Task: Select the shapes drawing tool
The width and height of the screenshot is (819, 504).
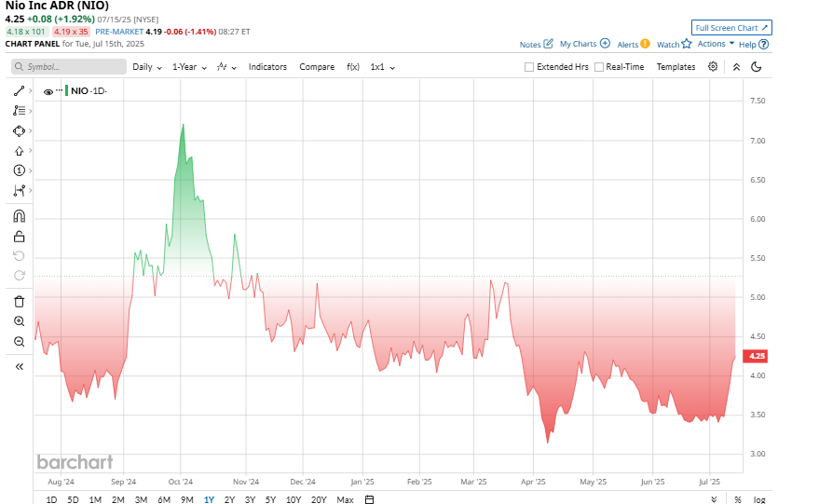Action: (x=19, y=130)
